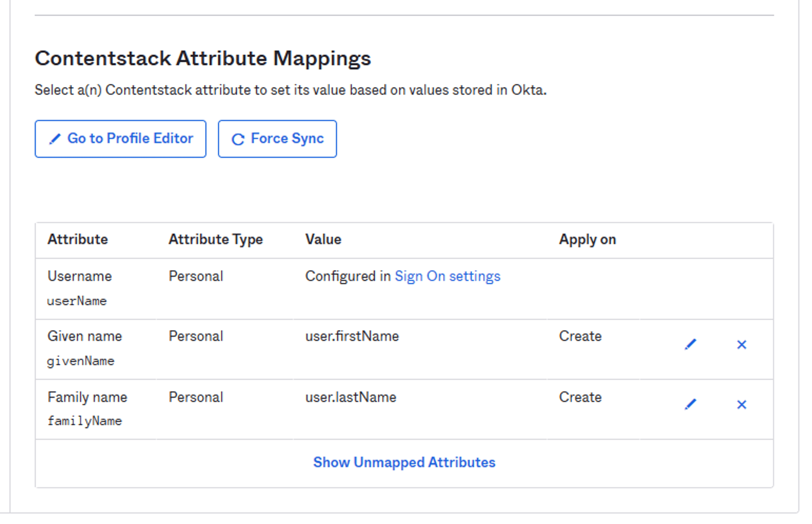Click Personal type in Given name row
The image size is (812, 524).
pyautogui.click(x=196, y=336)
